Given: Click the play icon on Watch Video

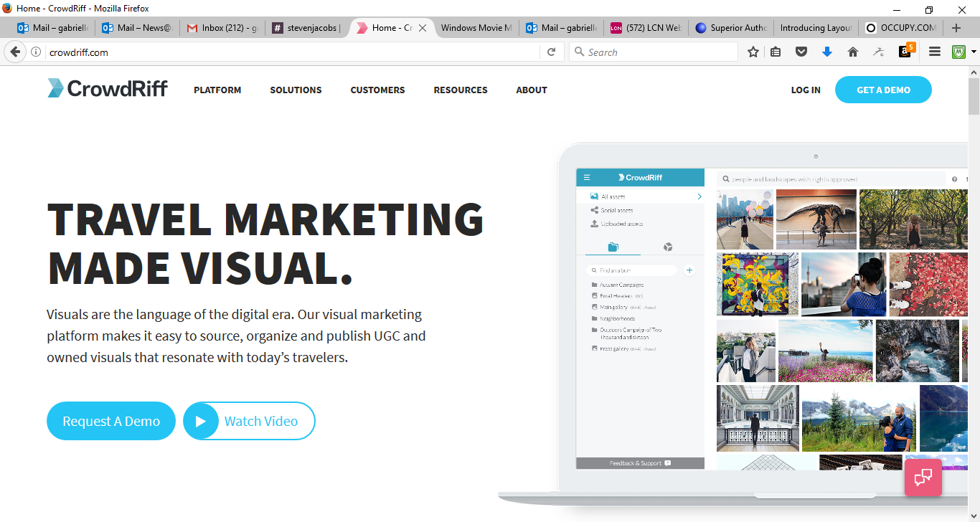Looking at the screenshot, I should pos(201,421).
